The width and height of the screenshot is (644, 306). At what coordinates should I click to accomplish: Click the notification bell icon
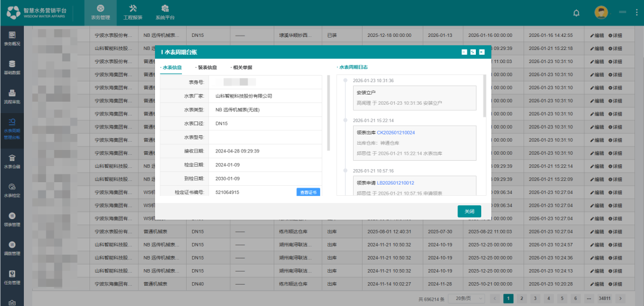576,13
